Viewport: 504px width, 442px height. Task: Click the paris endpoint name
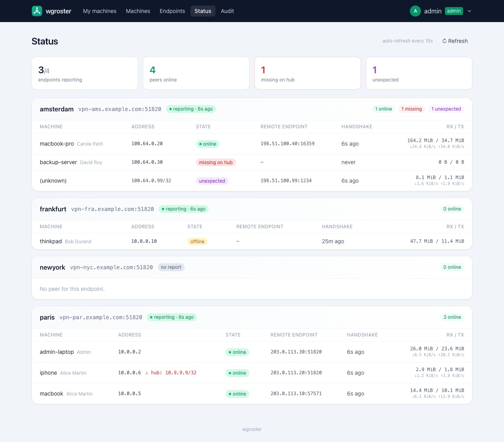tap(47, 317)
